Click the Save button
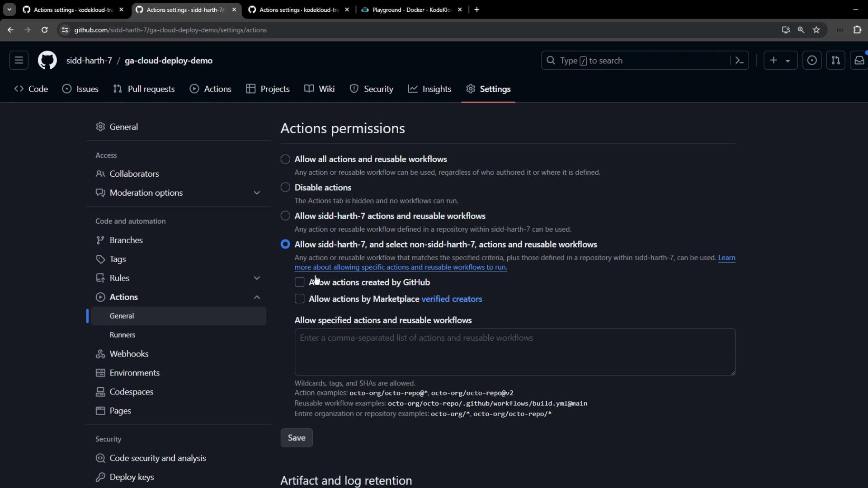868x488 pixels. [297, 438]
